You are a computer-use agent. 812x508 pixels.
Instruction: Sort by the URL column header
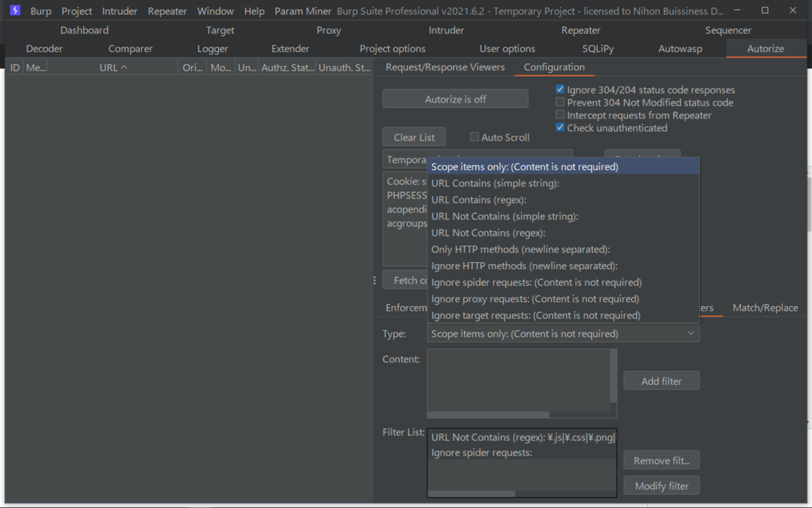(112, 68)
